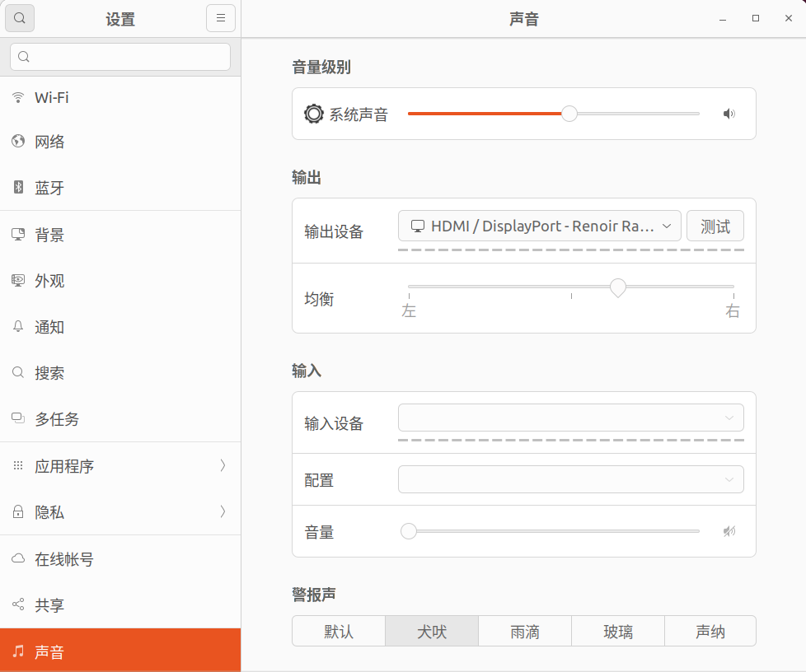The width and height of the screenshot is (806, 672).
Task: Open the 配置 dropdown
Action: tap(570, 479)
